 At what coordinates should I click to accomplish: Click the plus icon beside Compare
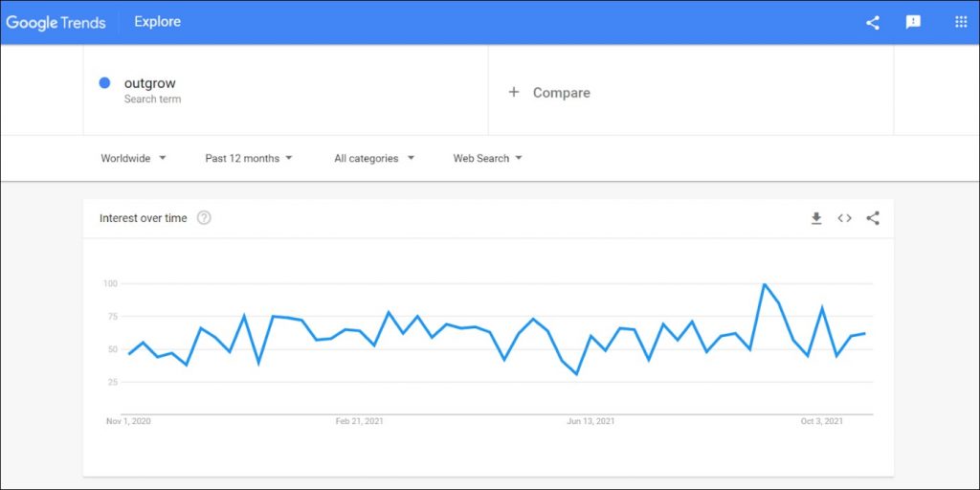pyautogui.click(x=514, y=92)
